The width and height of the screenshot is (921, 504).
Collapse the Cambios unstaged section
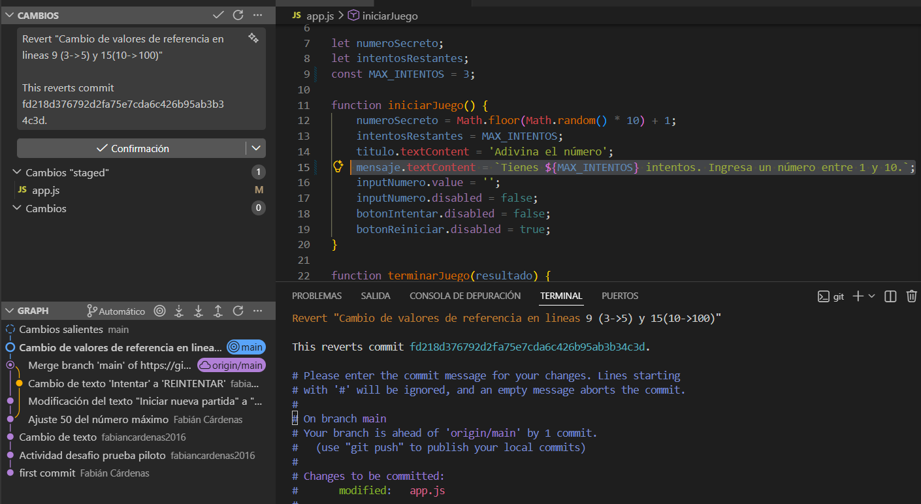(17, 208)
